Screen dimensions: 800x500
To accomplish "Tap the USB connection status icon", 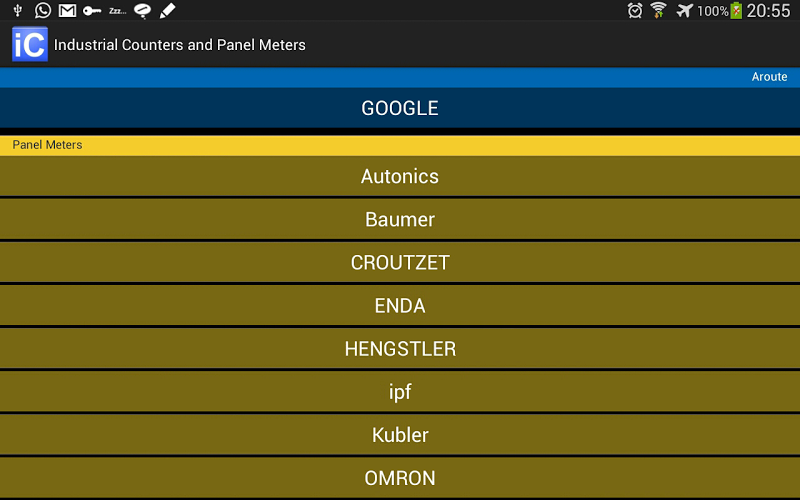I will coord(18,10).
